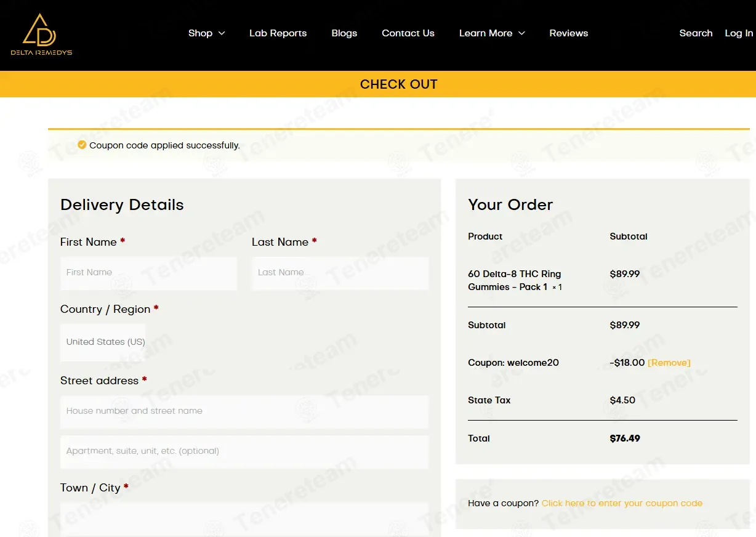Focus the First Name field

pos(148,273)
